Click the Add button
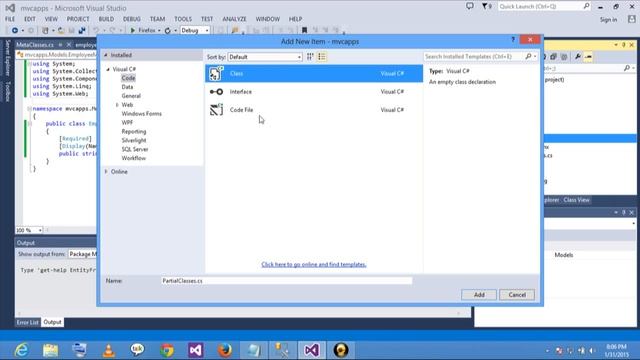 click(479, 295)
